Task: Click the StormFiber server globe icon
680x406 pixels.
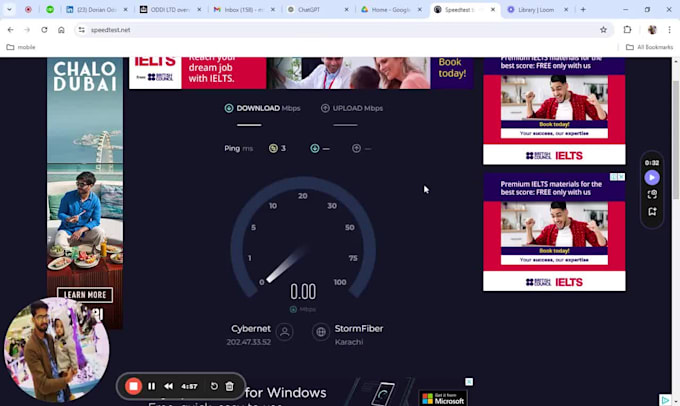Action: (320, 332)
